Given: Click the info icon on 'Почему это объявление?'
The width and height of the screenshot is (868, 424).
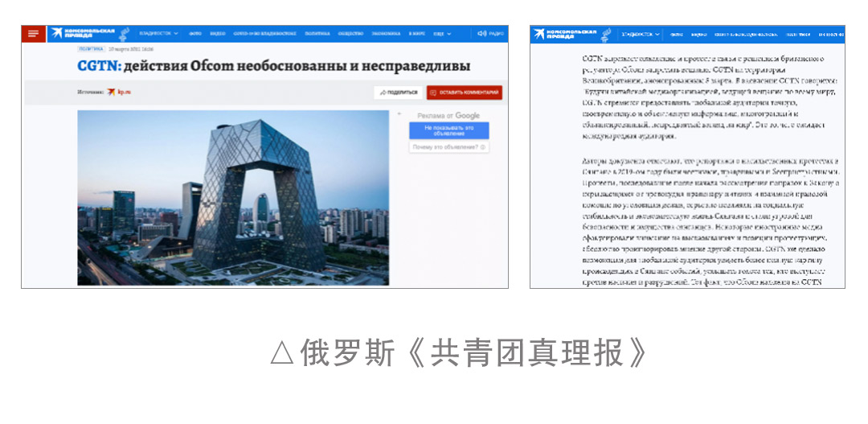Looking at the screenshot, I should pos(484,147).
